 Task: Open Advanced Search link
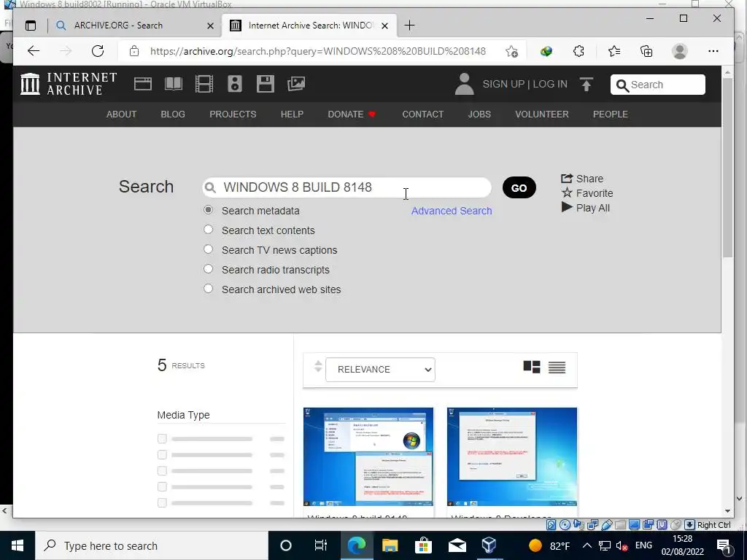coord(452,211)
